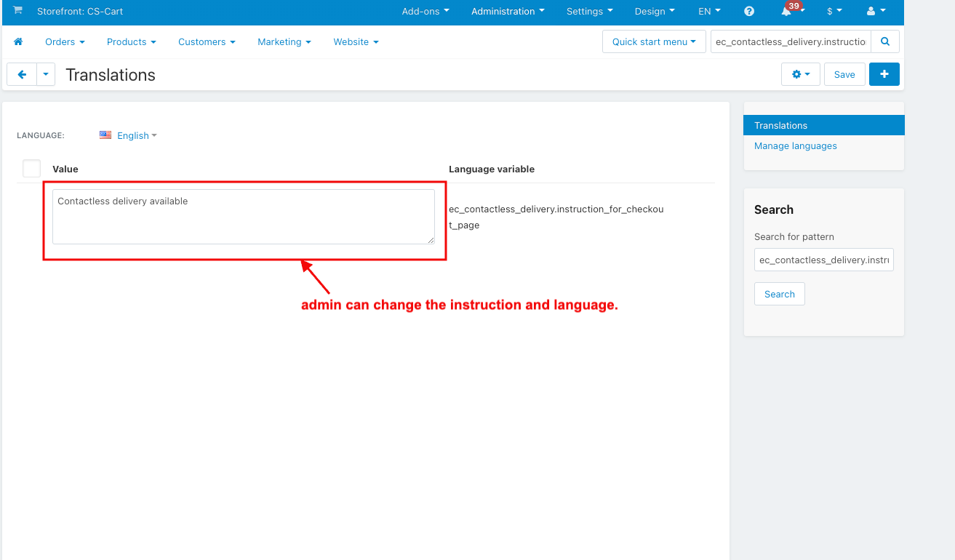
Task: Click the Value column header
Action: pos(65,169)
